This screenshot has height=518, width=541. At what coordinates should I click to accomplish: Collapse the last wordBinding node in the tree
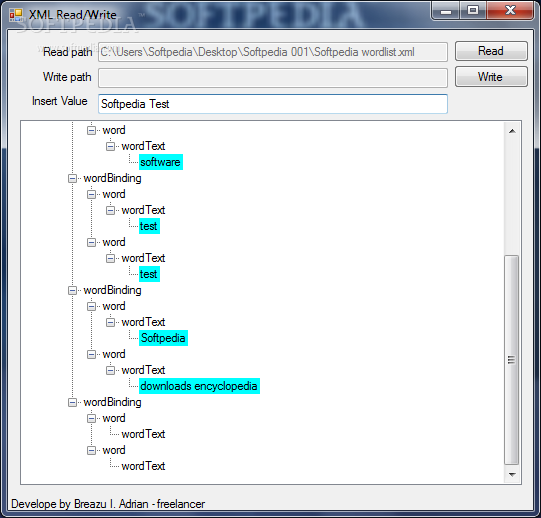pyautogui.click(x=72, y=402)
